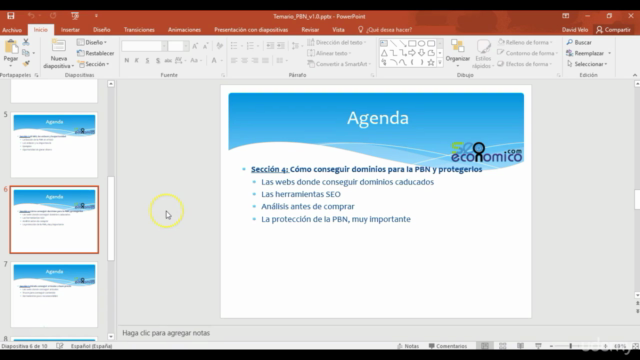The height and width of the screenshot is (360, 640).
Task: Open Diseño layout dropdown
Action: (92, 42)
